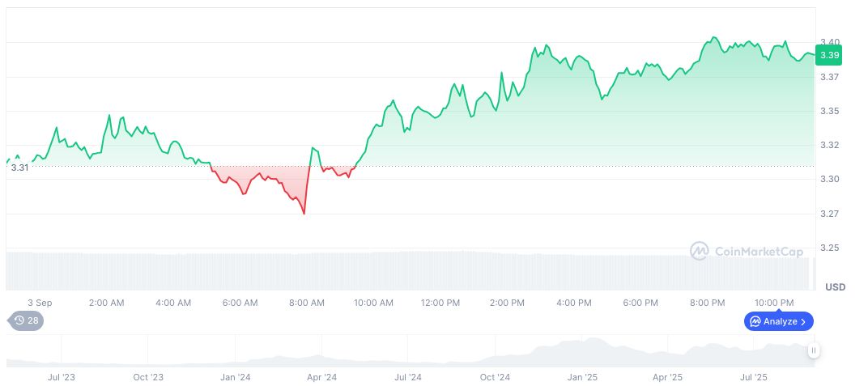Click the AI icon inside the Analyze button

pyautogui.click(x=755, y=321)
